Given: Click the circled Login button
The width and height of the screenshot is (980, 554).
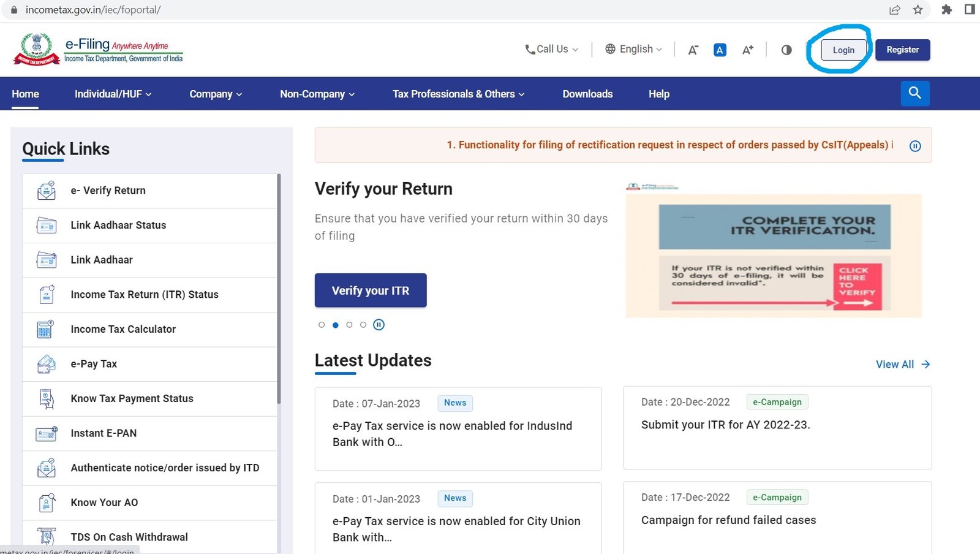Looking at the screenshot, I should [x=843, y=50].
